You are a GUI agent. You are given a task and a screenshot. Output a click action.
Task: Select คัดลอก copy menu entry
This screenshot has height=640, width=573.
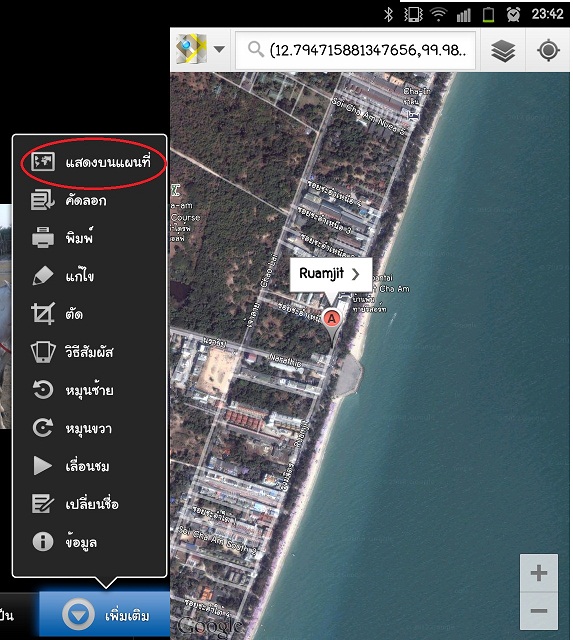pos(91,200)
